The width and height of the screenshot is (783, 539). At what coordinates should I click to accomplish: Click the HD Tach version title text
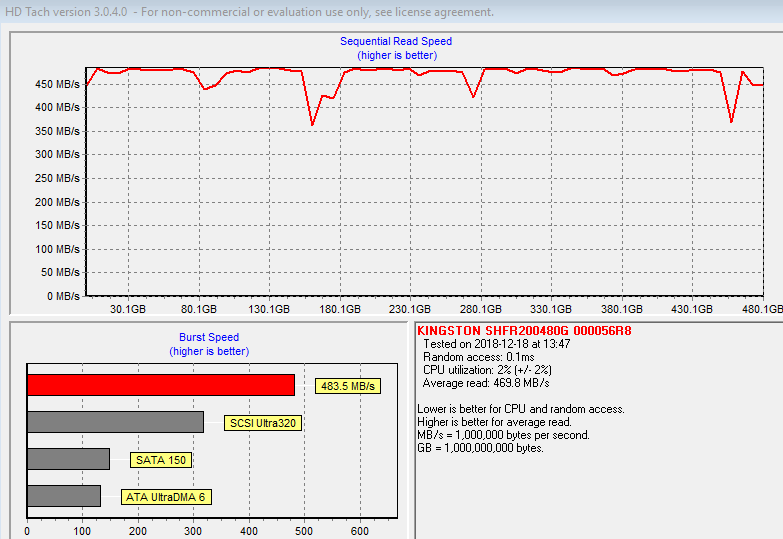click(x=249, y=12)
